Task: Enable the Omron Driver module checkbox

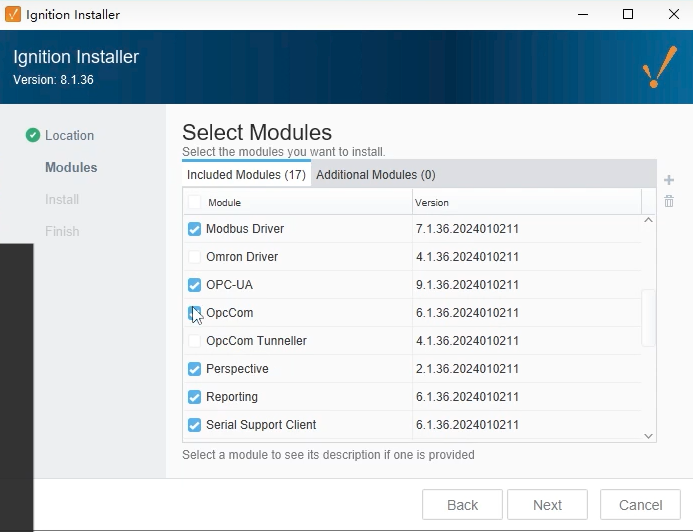Action: (194, 257)
